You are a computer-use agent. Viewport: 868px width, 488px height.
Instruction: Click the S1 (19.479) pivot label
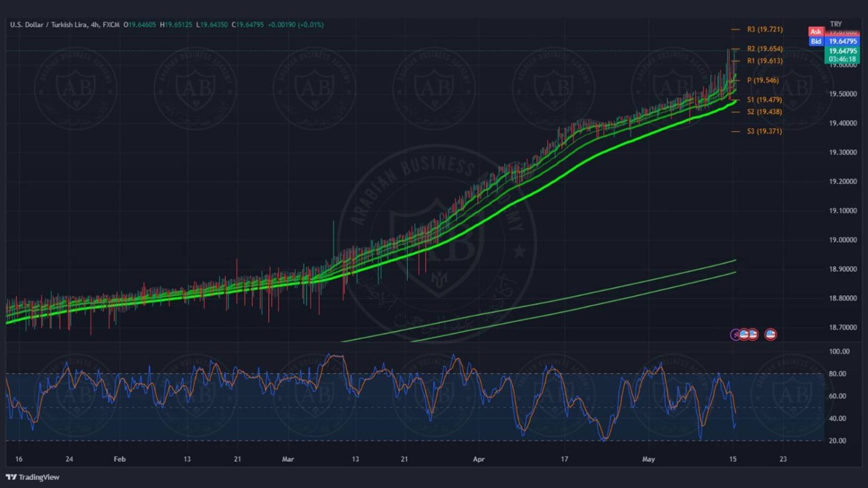pyautogui.click(x=764, y=99)
